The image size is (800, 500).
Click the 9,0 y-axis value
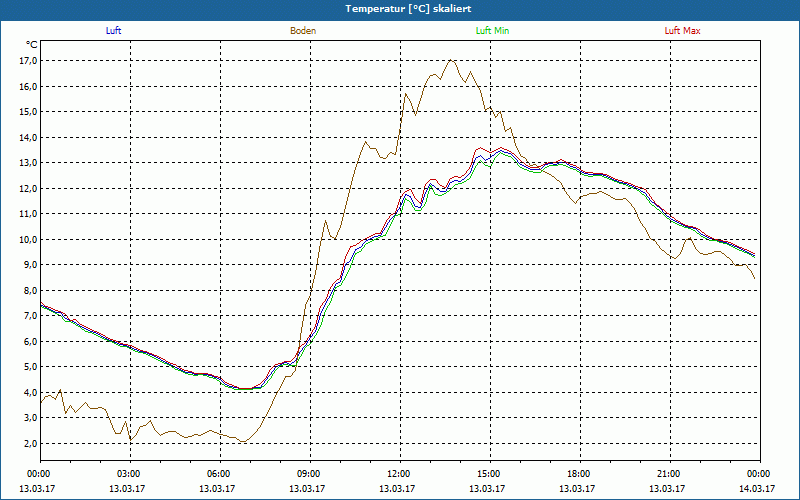point(30,265)
